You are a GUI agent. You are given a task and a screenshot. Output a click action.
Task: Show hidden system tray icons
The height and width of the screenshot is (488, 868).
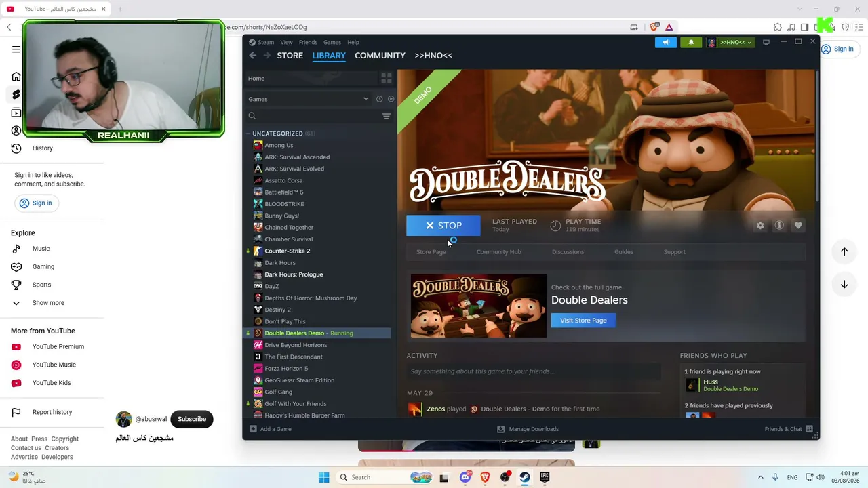(760, 477)
